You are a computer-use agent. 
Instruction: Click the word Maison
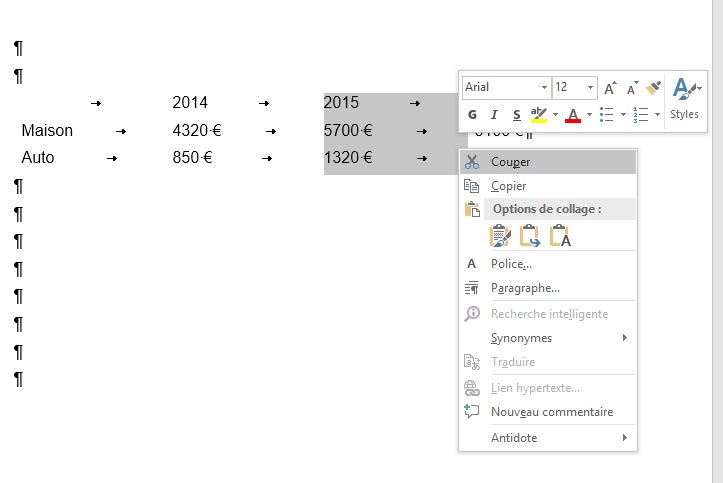pyautogui.click(x=47, y=130)
